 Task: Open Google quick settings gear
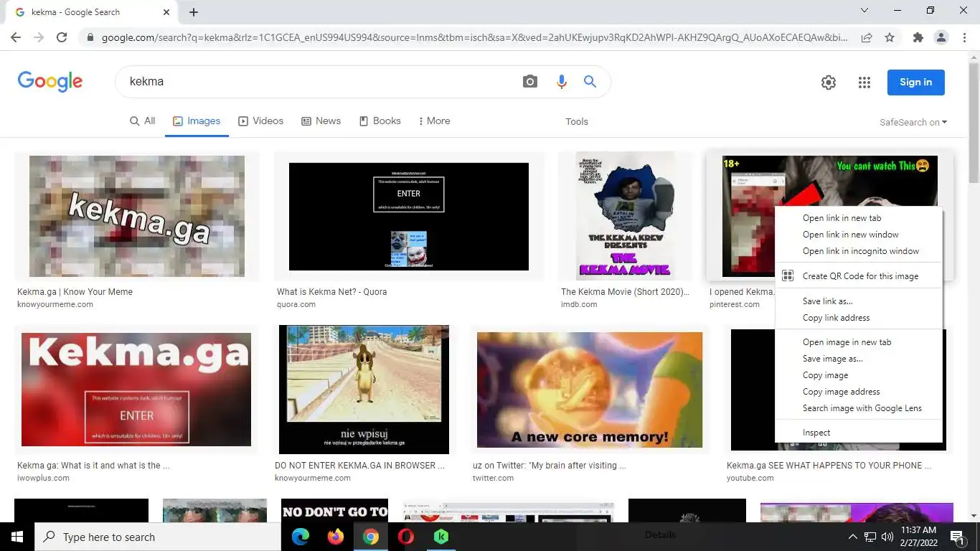(x=829, y=83)
